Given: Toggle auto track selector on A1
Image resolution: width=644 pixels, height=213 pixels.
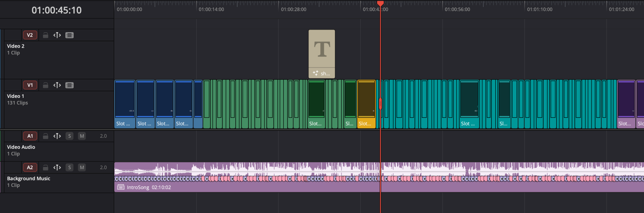Looking at the screenshot, I should [57, 136].
